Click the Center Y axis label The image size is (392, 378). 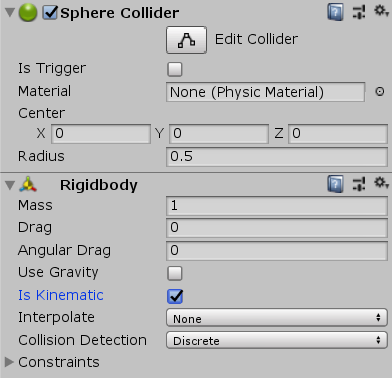pyautogui.click(x=159, y=134)
